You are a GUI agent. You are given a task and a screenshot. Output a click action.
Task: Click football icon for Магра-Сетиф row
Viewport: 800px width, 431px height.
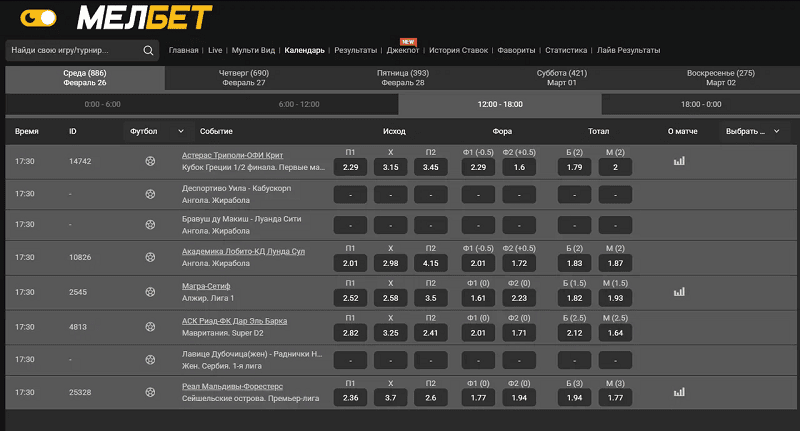150,292
